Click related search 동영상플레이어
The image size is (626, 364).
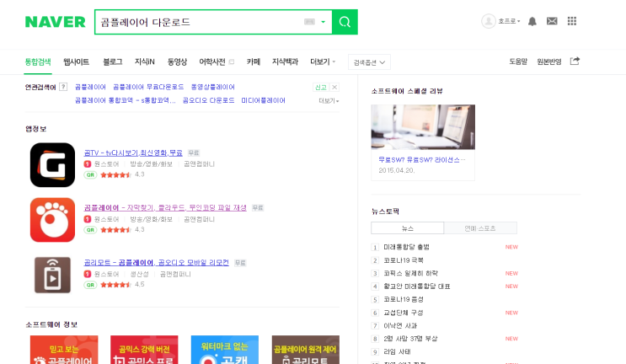(212, 87)
